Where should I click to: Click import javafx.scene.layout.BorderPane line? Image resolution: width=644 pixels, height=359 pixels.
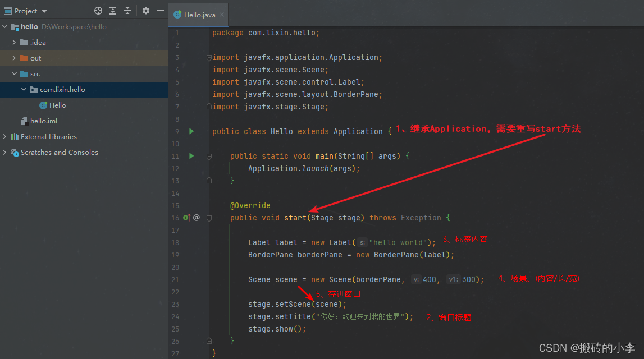tap(298, 94)
